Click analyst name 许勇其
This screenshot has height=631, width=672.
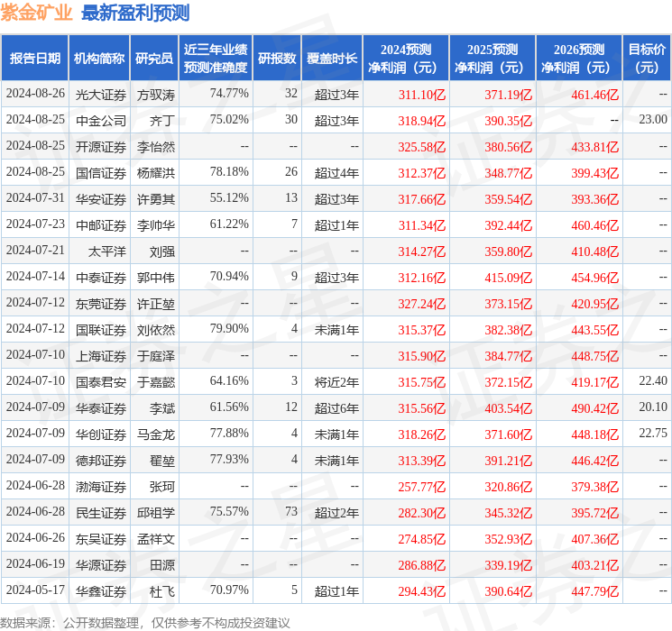(156, 199)
